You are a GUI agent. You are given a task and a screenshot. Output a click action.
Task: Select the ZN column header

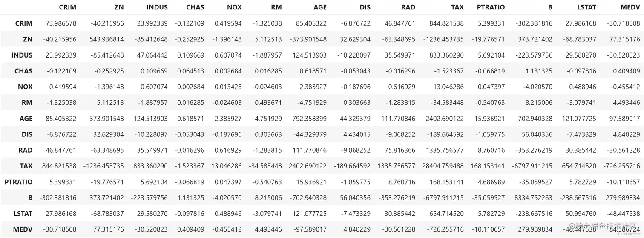click(x=119, y=7)
